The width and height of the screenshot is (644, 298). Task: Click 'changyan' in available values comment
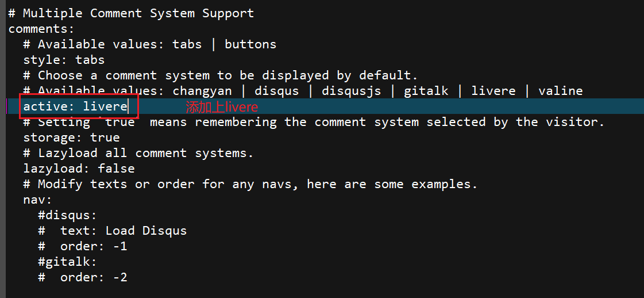point(202,91)
